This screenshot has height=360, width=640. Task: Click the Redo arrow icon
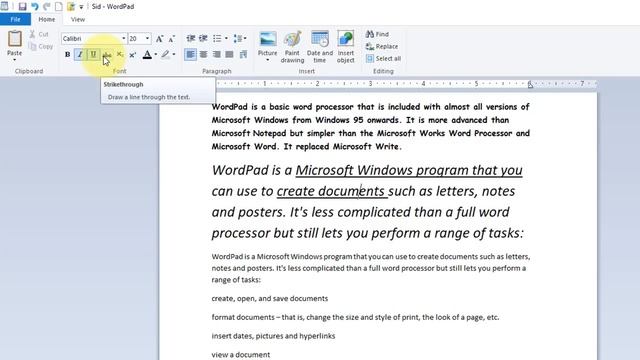[47, 7]
